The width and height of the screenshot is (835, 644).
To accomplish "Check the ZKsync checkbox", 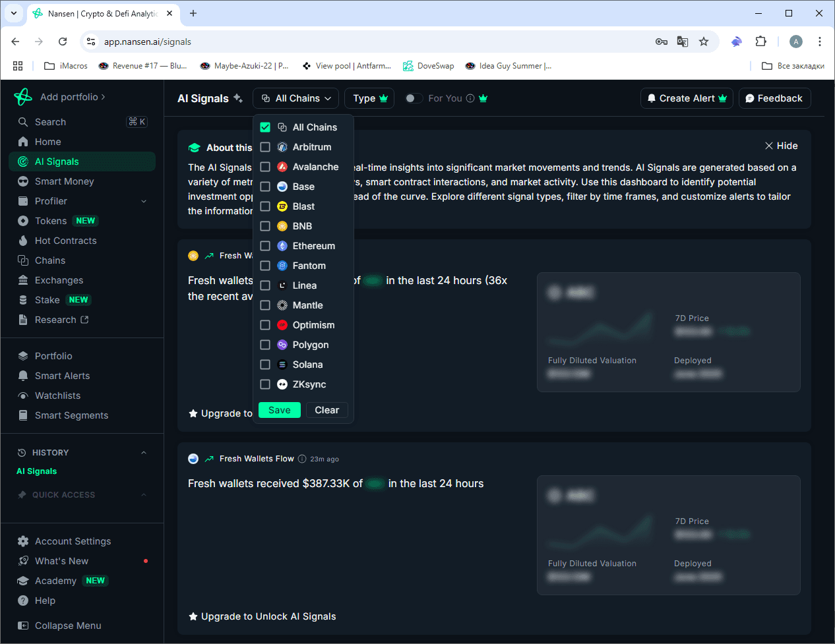I will pos(265,384).
